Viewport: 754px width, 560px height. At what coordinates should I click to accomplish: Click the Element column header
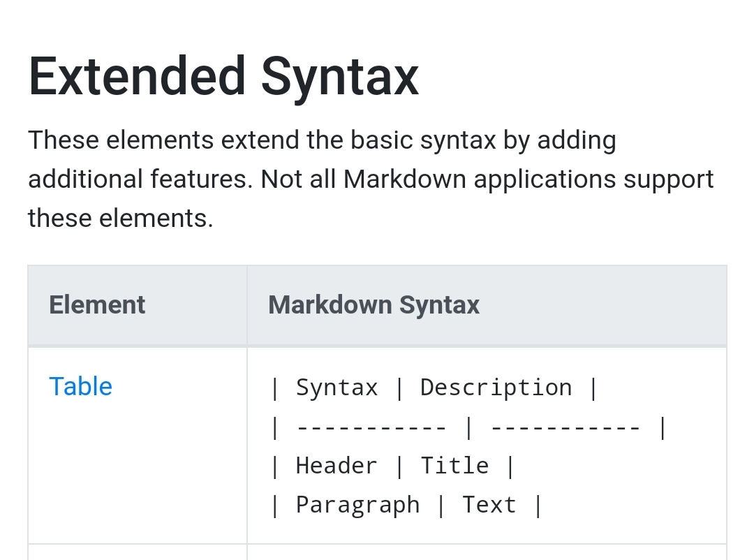(97, 304)
